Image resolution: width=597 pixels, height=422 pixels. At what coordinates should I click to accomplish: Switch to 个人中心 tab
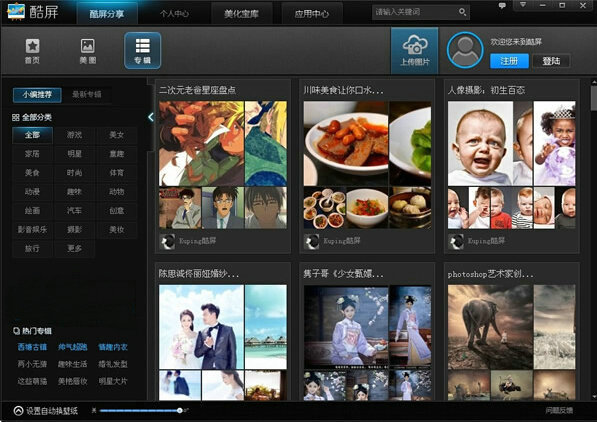point(174,14)
